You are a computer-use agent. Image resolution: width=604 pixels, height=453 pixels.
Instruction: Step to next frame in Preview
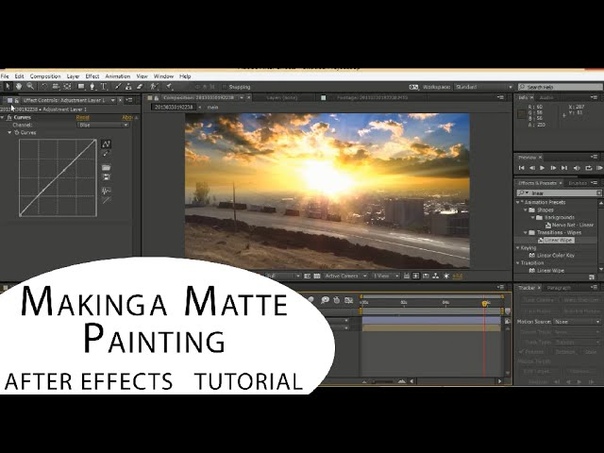pos(553,168)
